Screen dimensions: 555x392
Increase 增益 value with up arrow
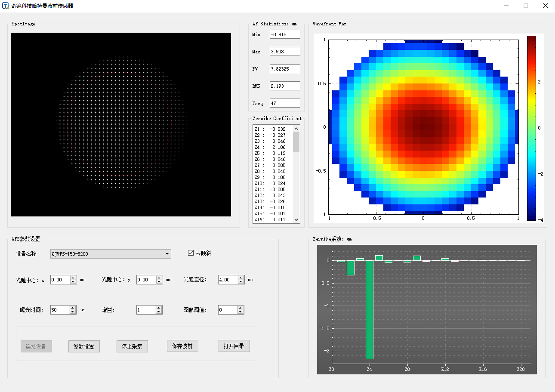(159, 308)
